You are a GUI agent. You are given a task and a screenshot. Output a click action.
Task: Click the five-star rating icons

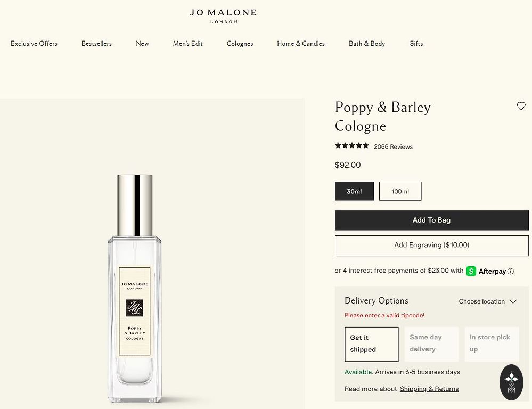(352, 145)
